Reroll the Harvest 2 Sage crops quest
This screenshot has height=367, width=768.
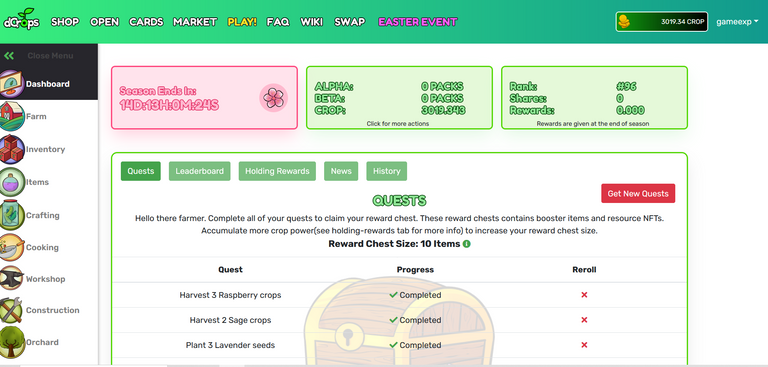point(584,320)
